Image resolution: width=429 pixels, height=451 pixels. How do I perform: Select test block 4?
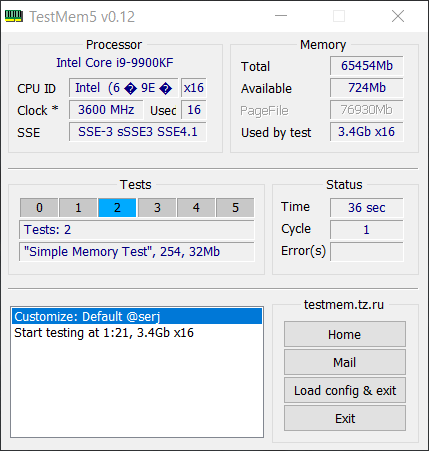tap(196, 208)
